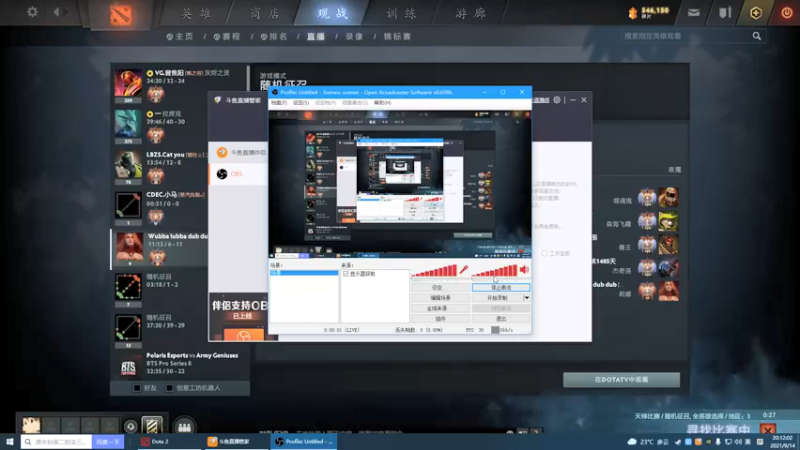Switch to Dota 2 in taskbar

[170, 441]
